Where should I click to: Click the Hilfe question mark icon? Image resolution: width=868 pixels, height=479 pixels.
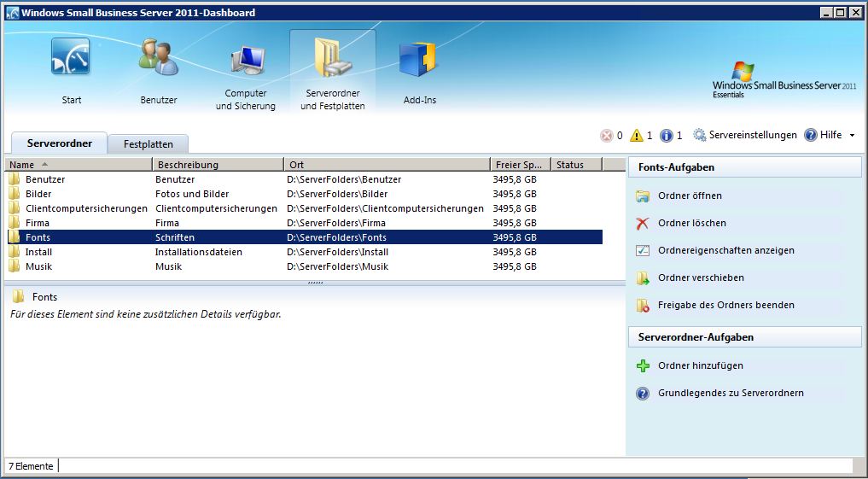811,135
